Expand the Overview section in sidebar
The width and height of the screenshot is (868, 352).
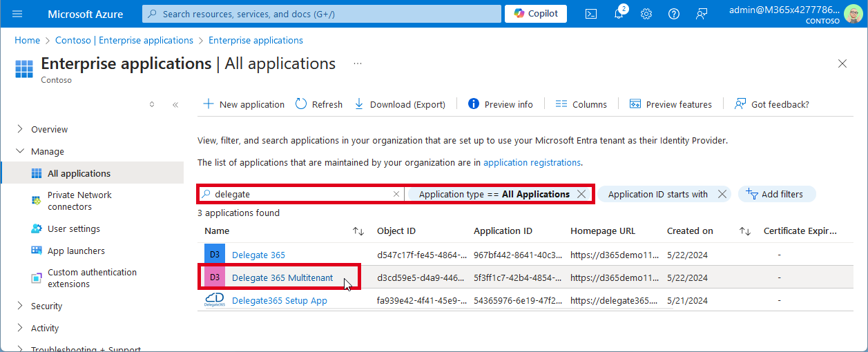tap(20, 129)
